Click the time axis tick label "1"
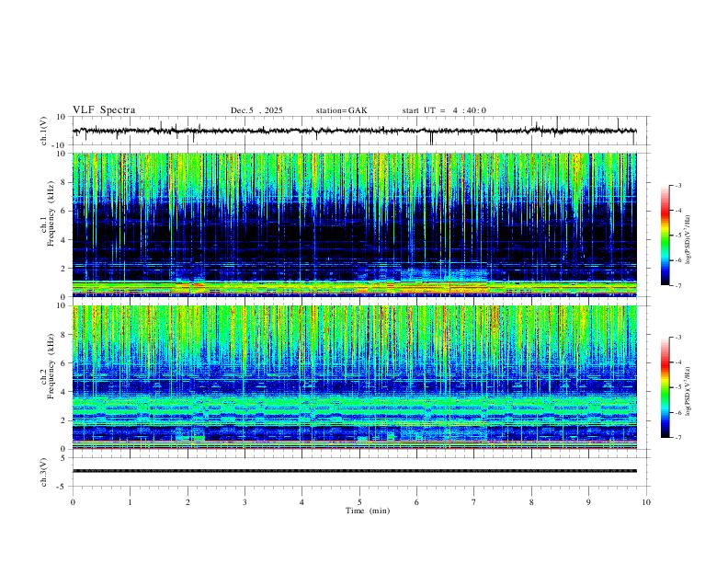The height and width of the screenshot is (563, 728). [x=130, y=502]
